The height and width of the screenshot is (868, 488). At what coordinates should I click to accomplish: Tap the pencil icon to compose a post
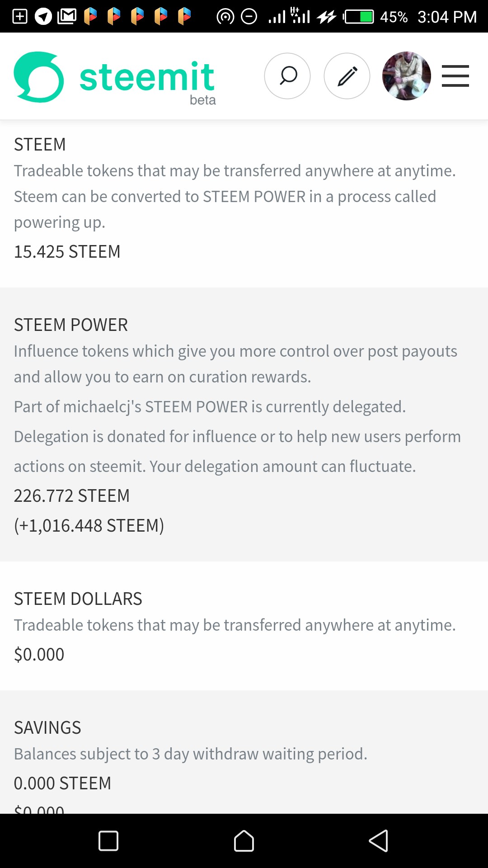point(347,76)
